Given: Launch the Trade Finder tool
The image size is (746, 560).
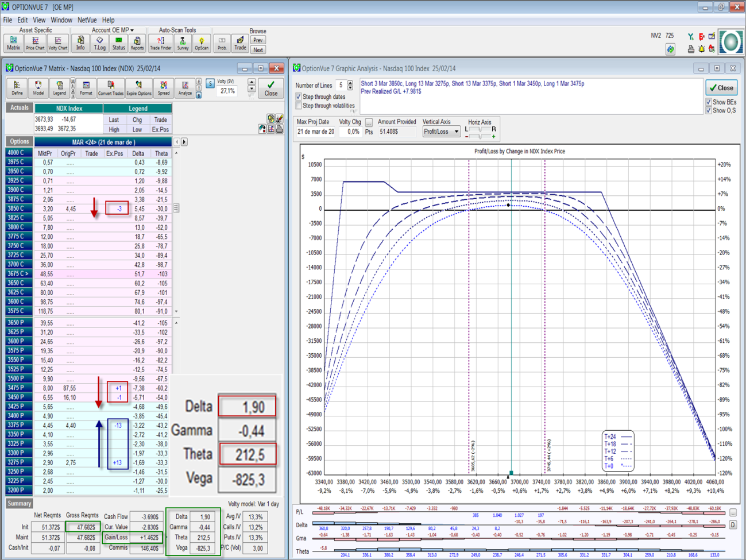Looking at the screenshot, I should 160,43.
